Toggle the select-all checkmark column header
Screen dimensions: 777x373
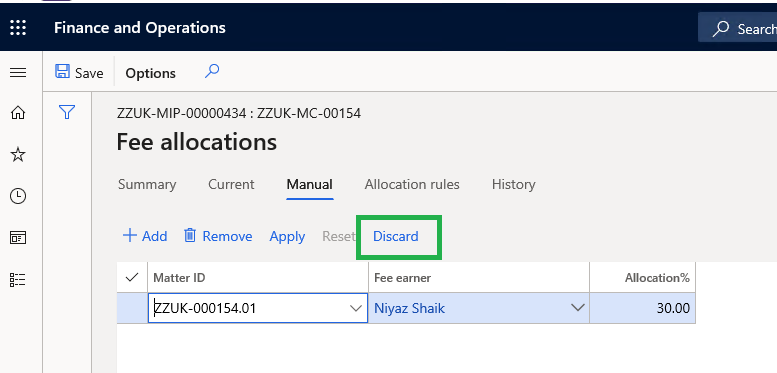click(x=132, y=277)
